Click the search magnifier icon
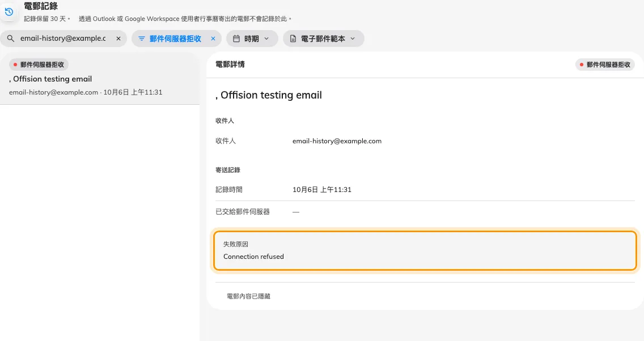 click(x=11, y=39)
